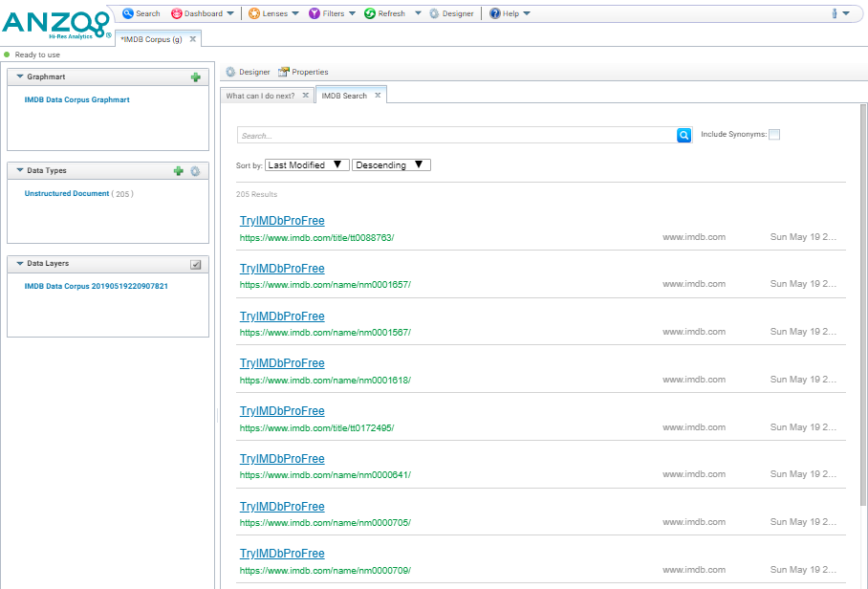Open result link for title/tt0172495

coord(282,410)
